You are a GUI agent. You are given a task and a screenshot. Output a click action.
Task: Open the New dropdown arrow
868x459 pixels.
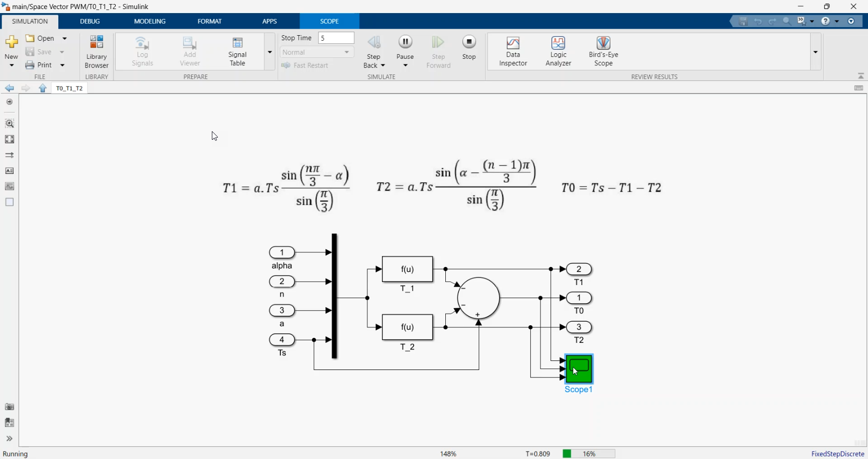click(x=11, y=65)
